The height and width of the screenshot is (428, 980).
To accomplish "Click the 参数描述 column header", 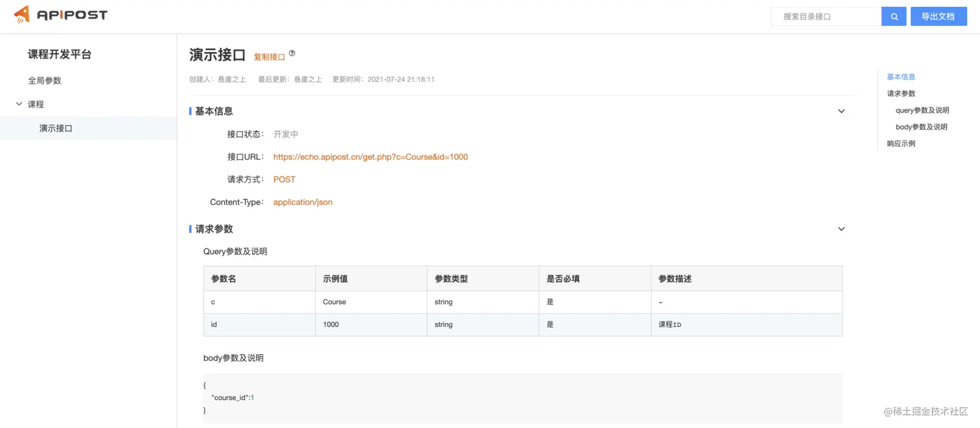I will 746,278.
